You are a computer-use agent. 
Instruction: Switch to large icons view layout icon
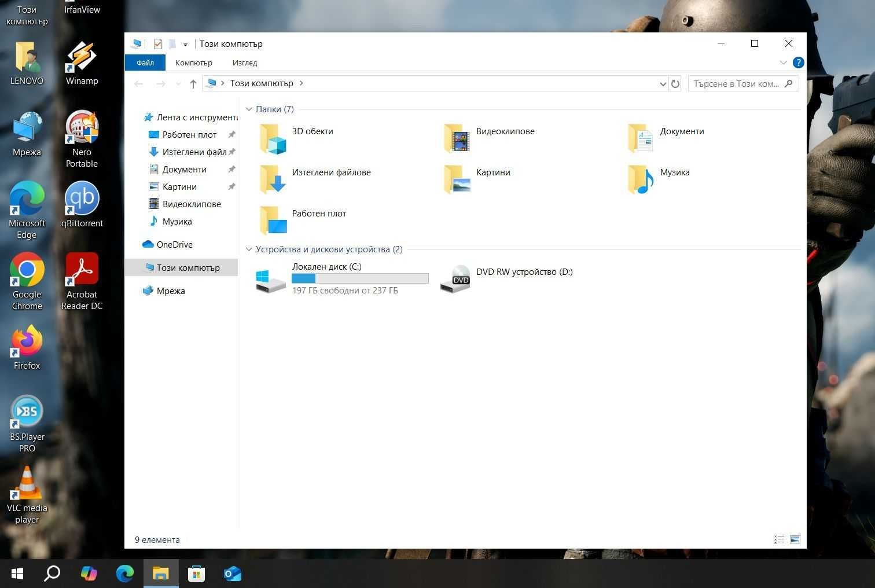(795, 539)
